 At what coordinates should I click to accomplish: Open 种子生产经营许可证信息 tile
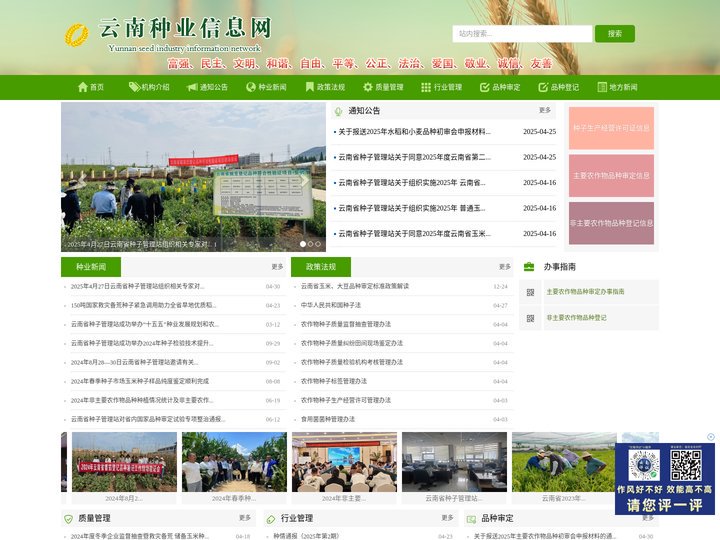pos(611,128)
